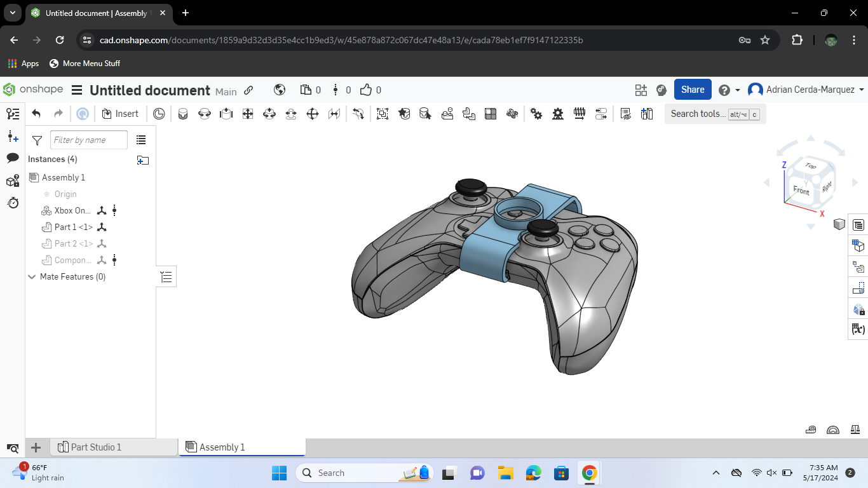Select the Planar mate tool

coord(248,114)
